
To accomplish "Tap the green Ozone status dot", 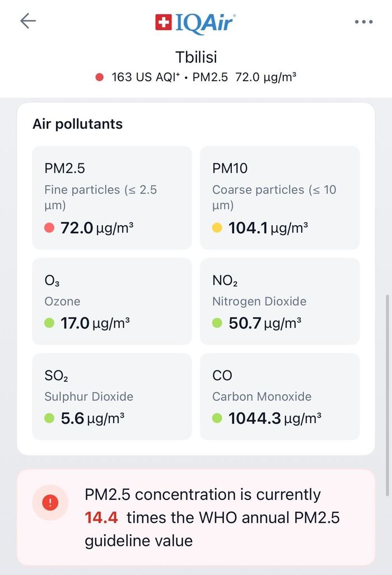I will [x=49, y=323].
